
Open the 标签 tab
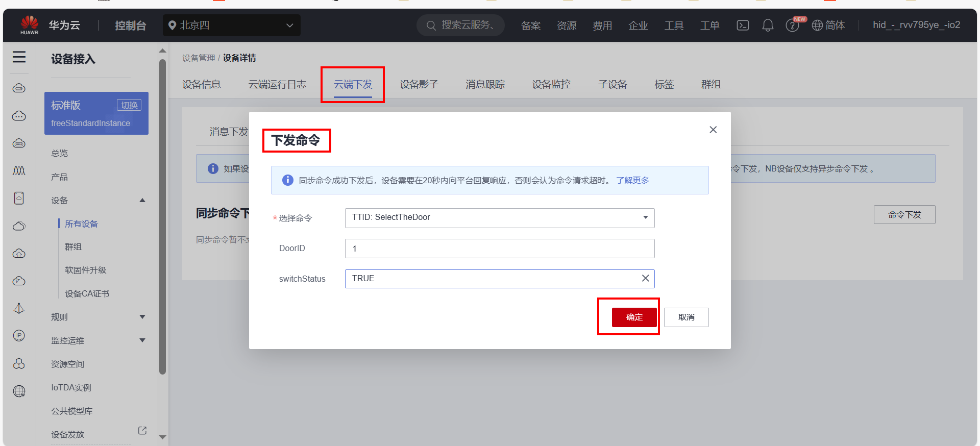pos(664,85)
